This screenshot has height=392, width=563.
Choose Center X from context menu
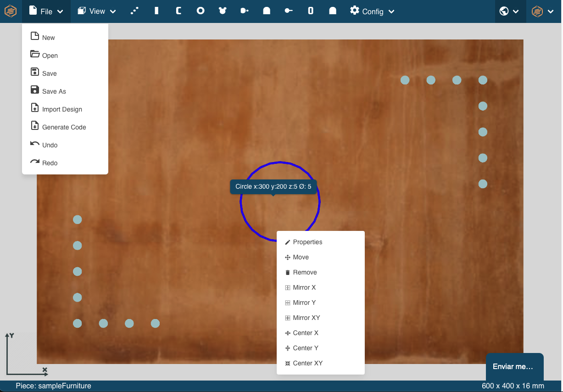pos(305,333)
